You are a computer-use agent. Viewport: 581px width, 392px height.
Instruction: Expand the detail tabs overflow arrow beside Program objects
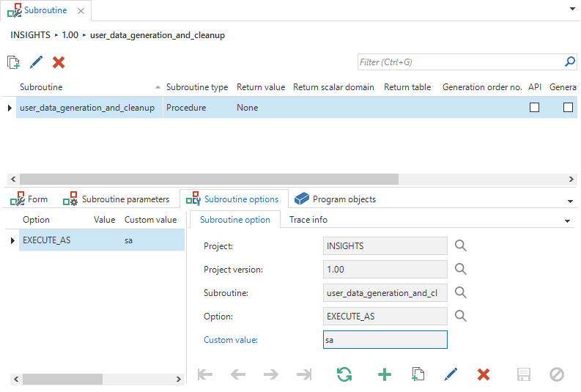pos(570,200)
